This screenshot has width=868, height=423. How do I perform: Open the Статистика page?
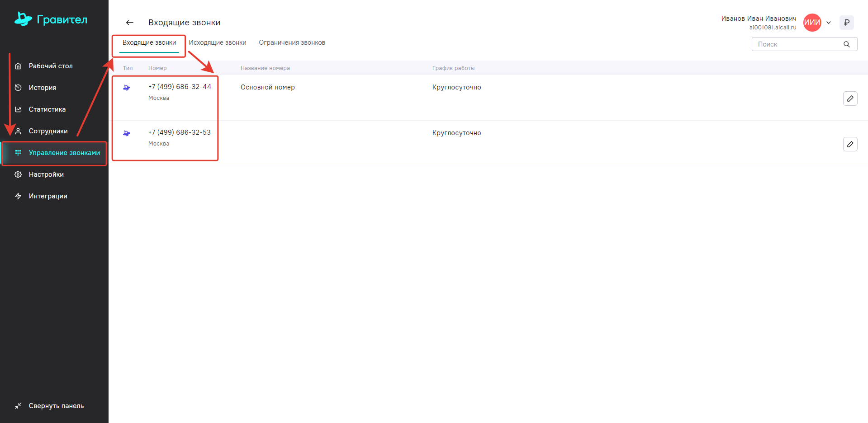47,109
